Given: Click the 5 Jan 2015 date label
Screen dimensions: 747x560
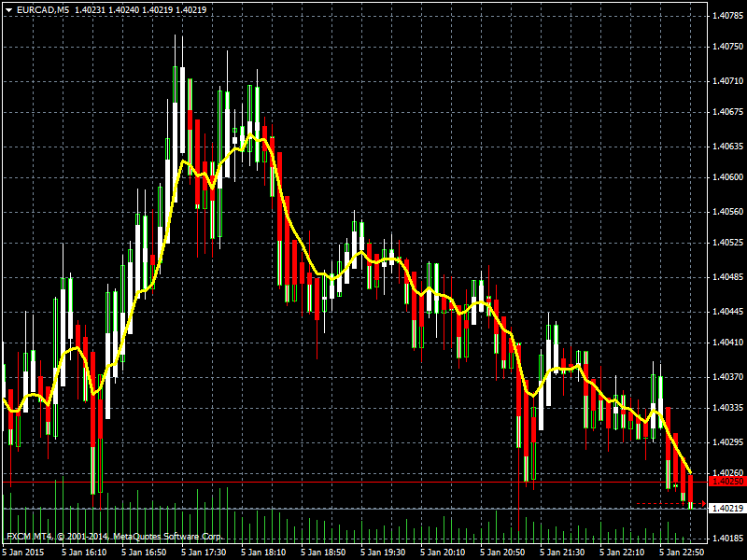Looking at the screenshot, I should click(x=22, y=552).
